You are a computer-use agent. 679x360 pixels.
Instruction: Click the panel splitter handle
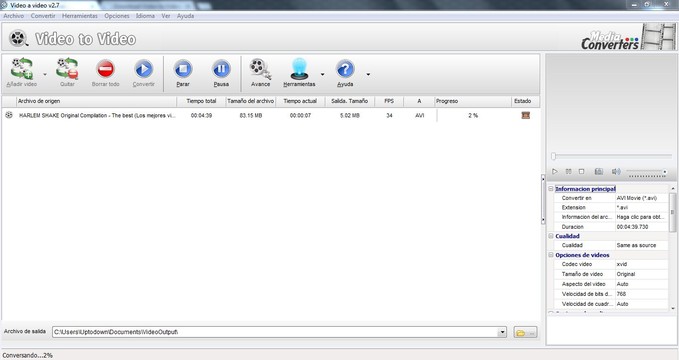[x=543, y=199]
